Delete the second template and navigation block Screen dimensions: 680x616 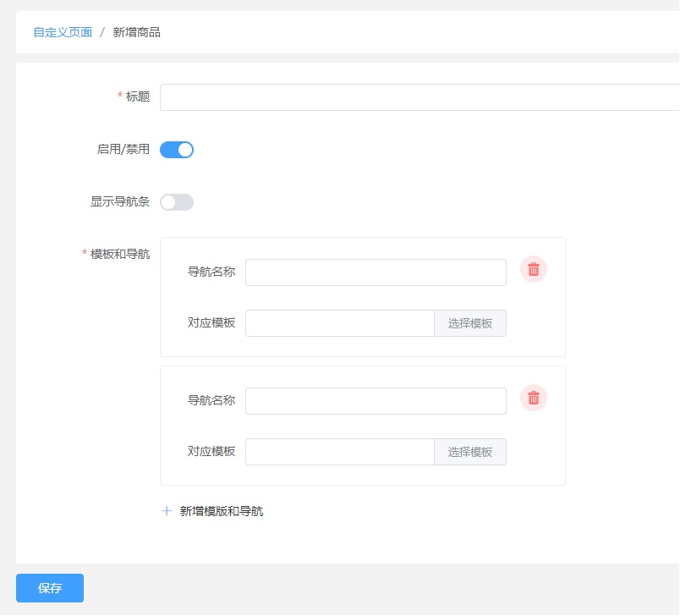tap(534, 398)
